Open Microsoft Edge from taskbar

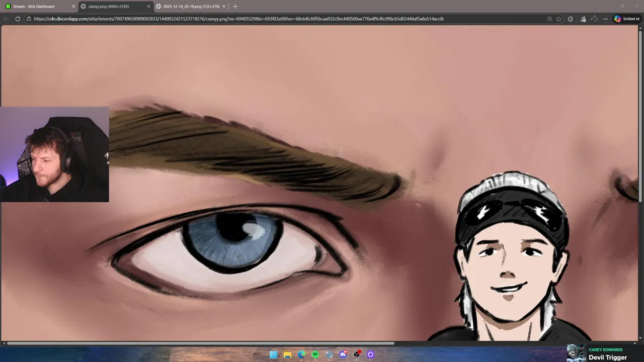pyautogui.click(x=301, y=354)
